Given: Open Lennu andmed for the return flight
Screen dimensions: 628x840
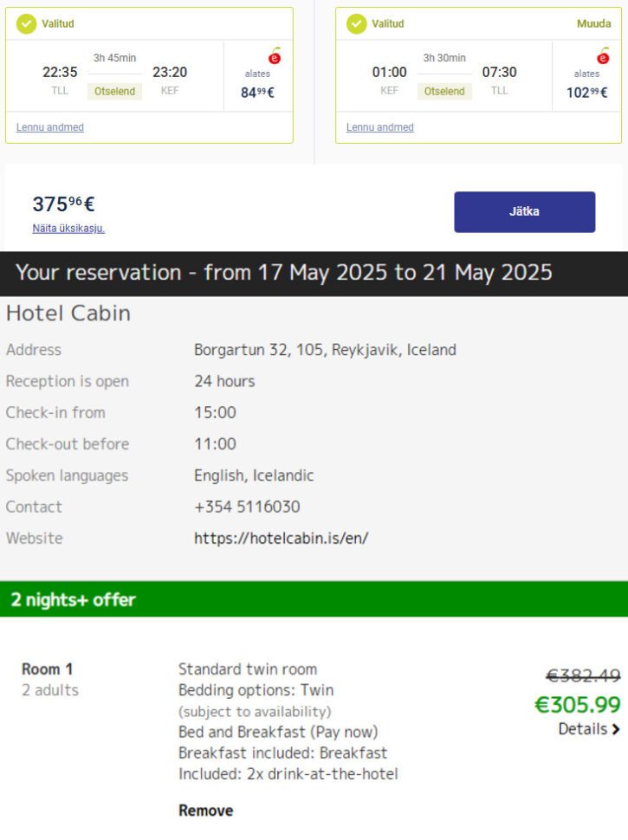Looking at the screenshot, I should point(380,127).
